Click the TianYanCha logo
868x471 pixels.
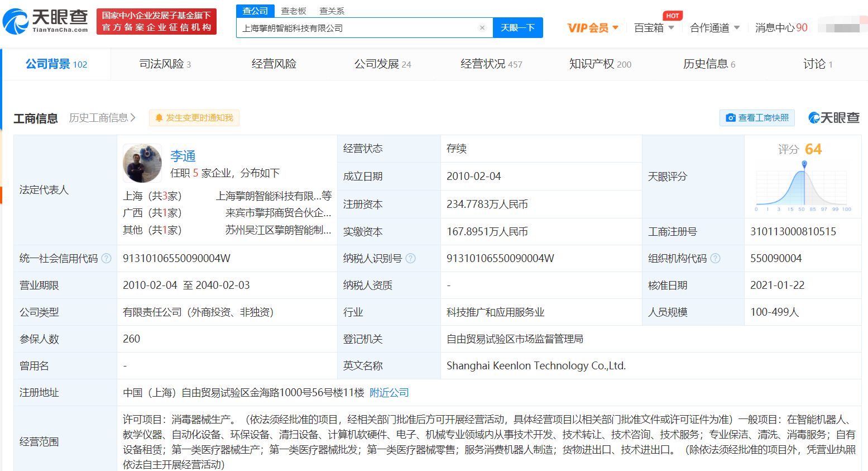point(45,21)
